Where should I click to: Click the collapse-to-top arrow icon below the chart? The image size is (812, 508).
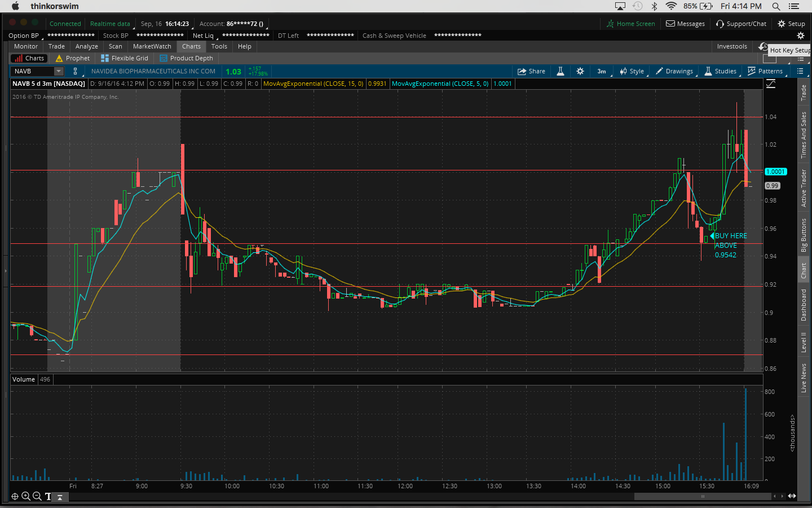[x=60, y=497]
